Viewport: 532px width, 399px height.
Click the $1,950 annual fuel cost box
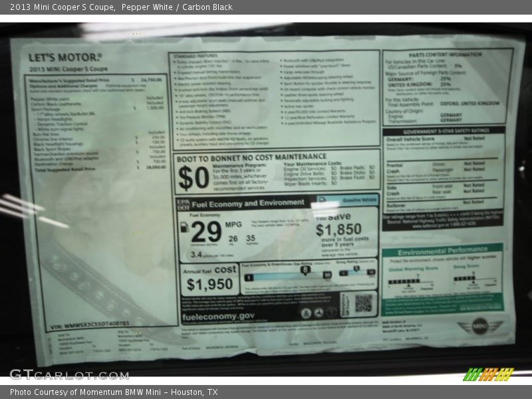coord(209,279)
